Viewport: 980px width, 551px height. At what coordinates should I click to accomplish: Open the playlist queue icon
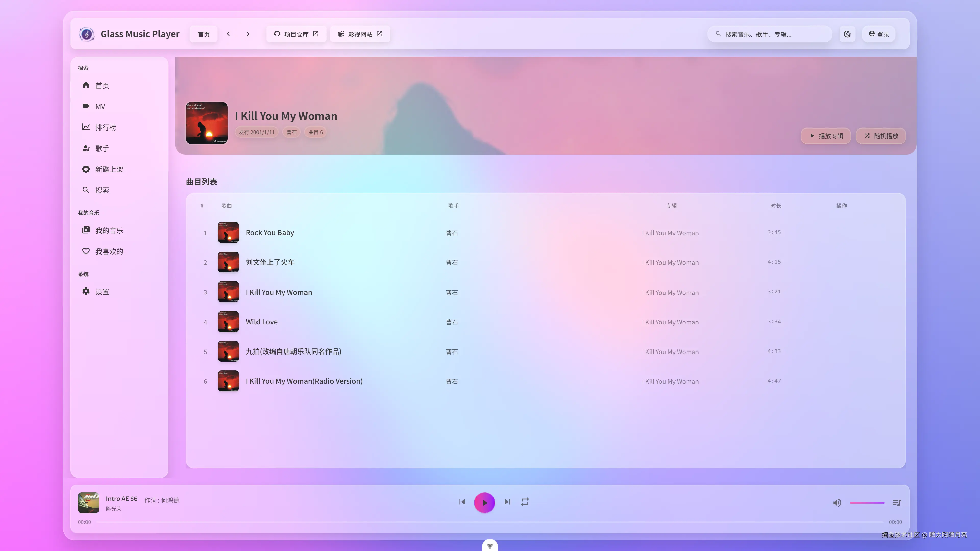point(897,503)
